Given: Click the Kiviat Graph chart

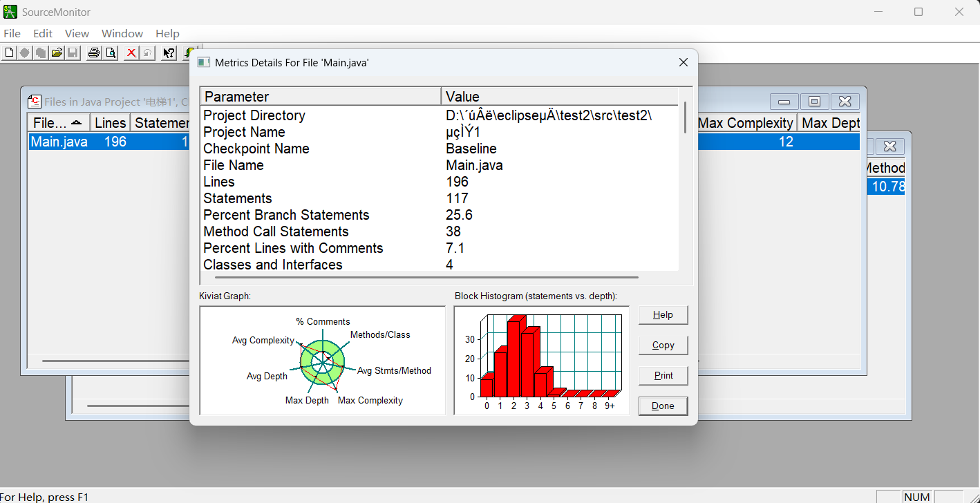Looking at the screenshot, I should pos(322,361).
